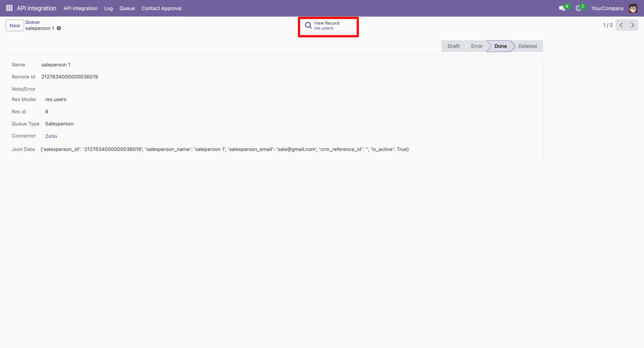Go to the previous record arrow
This screenshot has height=348, width=644.
[x=621, y=25]
